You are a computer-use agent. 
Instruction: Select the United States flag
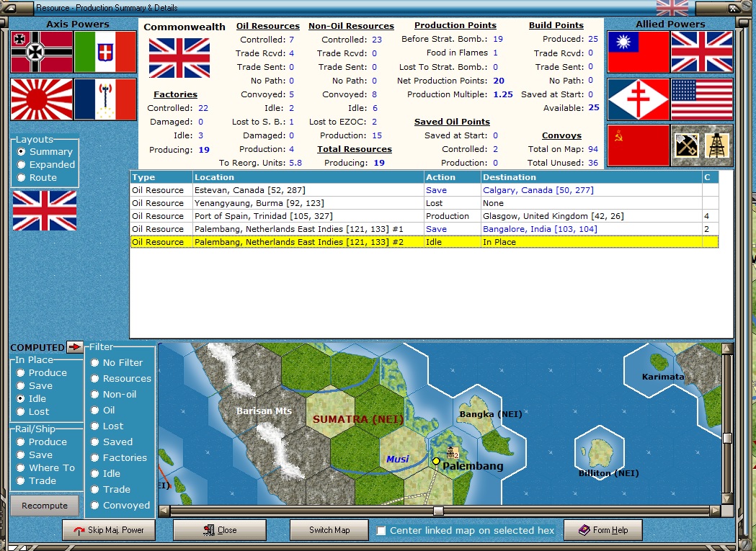coord(702,99)
